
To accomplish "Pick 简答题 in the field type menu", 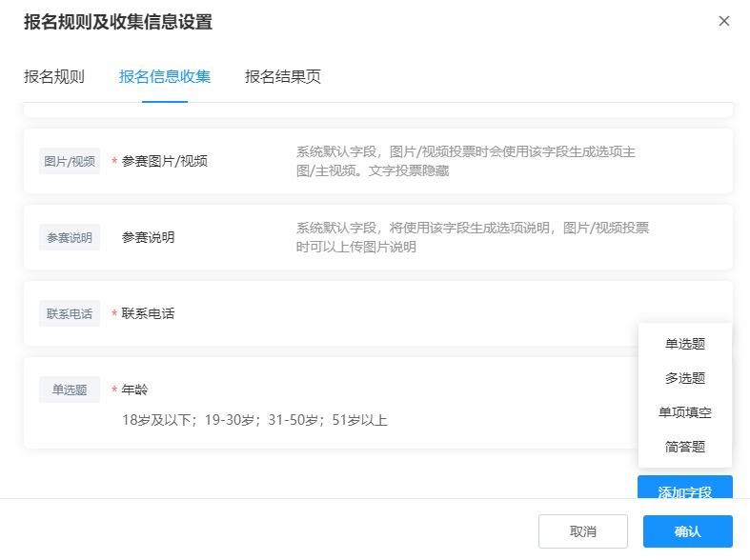I will tap(685, 447).
